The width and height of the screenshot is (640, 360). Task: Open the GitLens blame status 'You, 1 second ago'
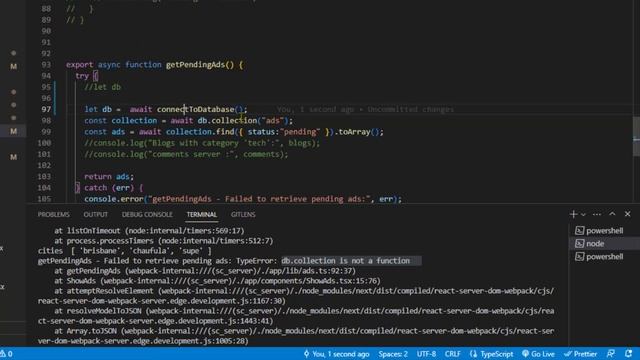336,354
